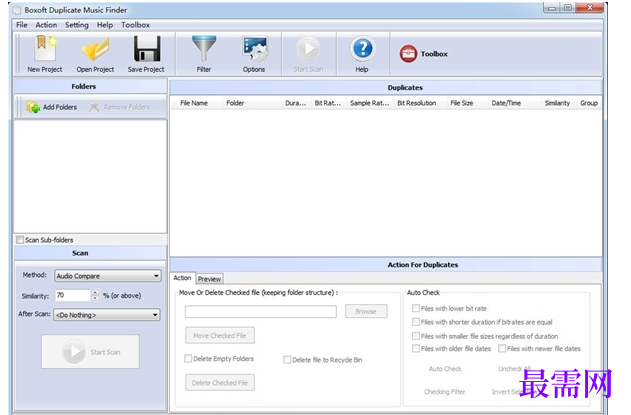Click the File Size column header
Viewport: 631px width, 415px height.
click(x=461, y=103)
